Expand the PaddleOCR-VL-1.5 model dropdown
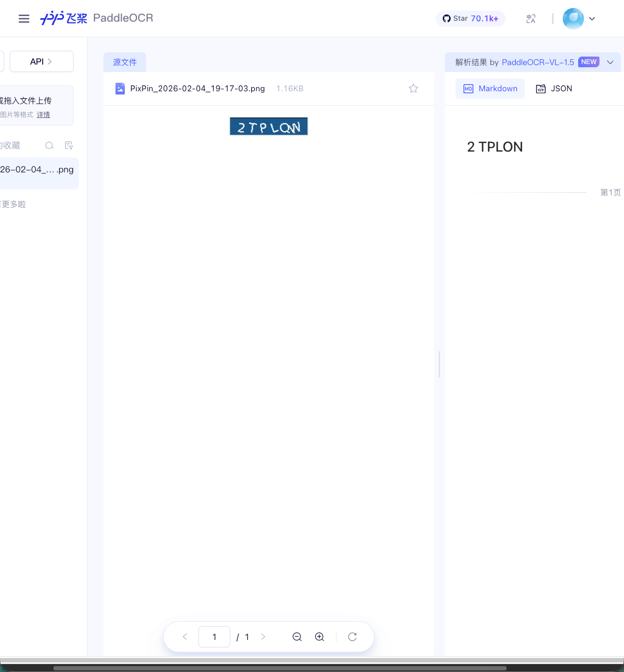This screenshot has height=672, width=624. point(611,62)
